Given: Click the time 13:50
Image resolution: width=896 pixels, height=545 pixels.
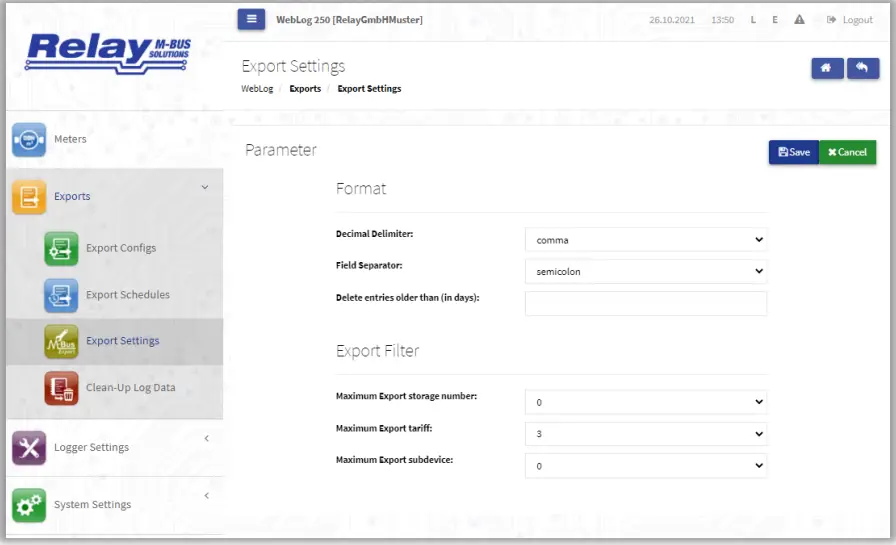Looking at the screenshot, I should click(x=723, y=19).
